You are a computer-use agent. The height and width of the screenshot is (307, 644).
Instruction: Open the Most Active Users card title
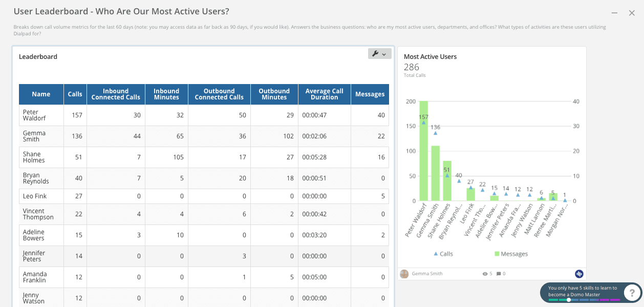pyautogui.click(x=430, y=56)
